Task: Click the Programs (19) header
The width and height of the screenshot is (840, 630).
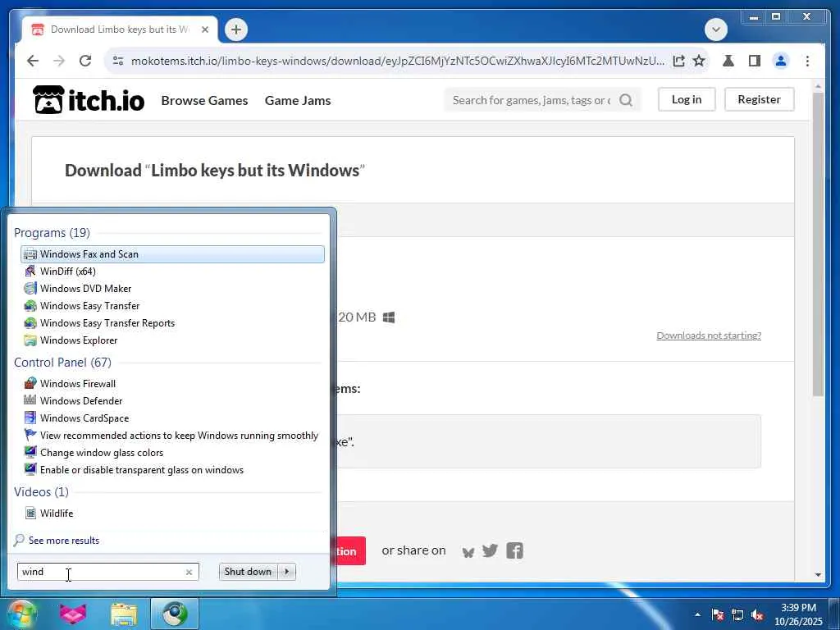Action: 52,232
